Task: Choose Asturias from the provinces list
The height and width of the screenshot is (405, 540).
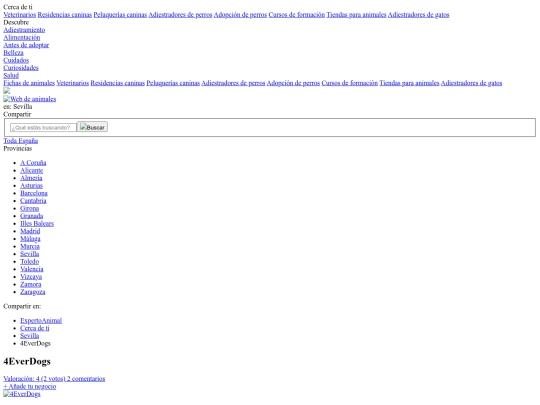Action: (x=31, y=186)
